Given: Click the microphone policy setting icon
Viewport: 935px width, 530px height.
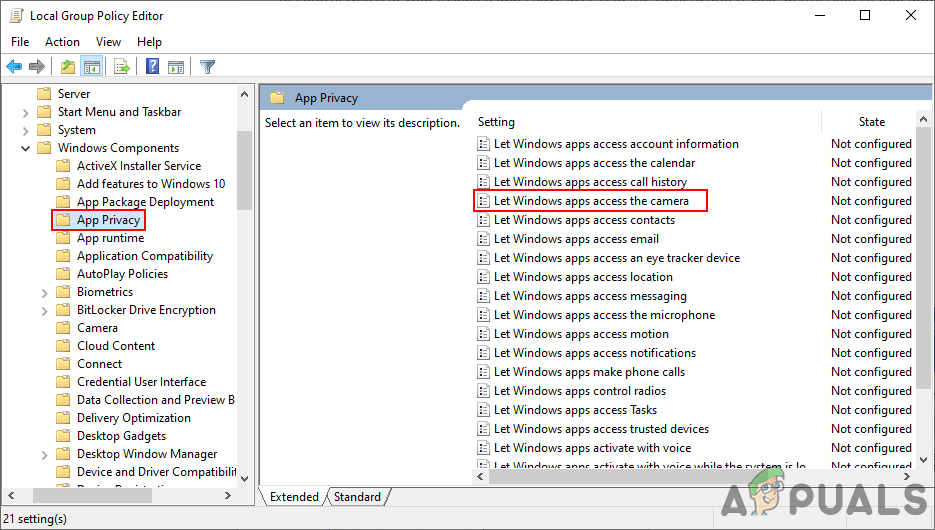Looking at the screenshot, I should 484,315.
